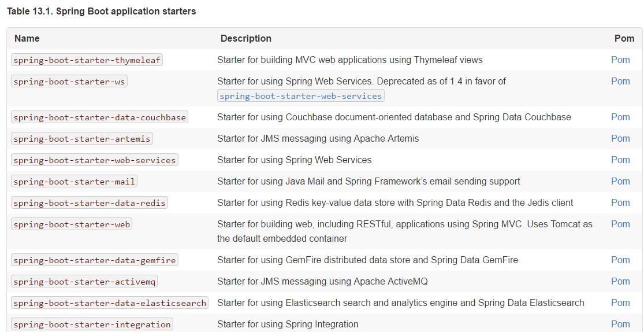Screen dimensions: 644x332
Task: Click the spring-boot-starter-activemq code label
Action: coord(84,282)
